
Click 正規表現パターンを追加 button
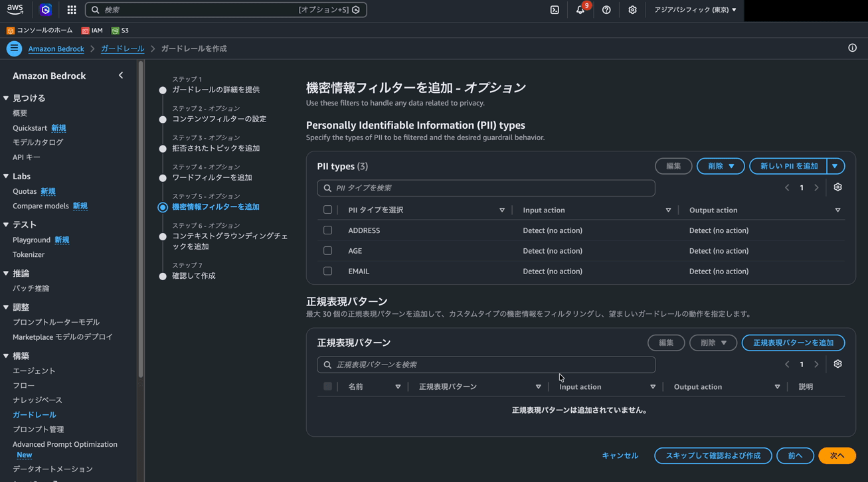[793, 343]
